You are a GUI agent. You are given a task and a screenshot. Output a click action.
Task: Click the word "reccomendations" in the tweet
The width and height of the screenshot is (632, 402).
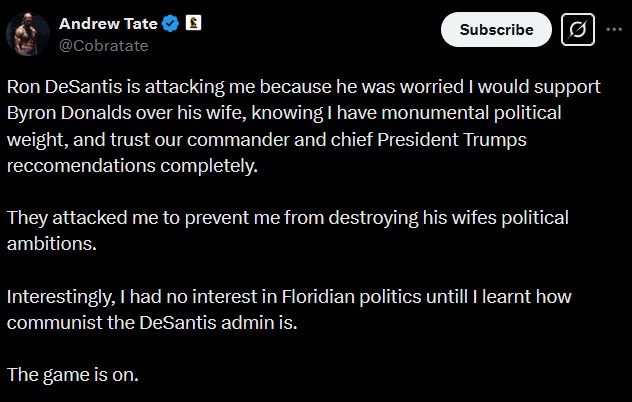81,166
